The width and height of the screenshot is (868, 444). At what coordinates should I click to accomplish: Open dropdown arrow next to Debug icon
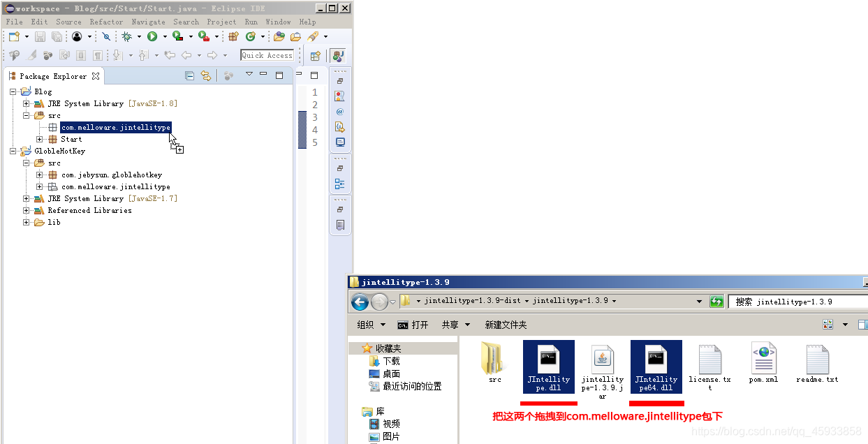pyautogui.click(x=139, y=36)
